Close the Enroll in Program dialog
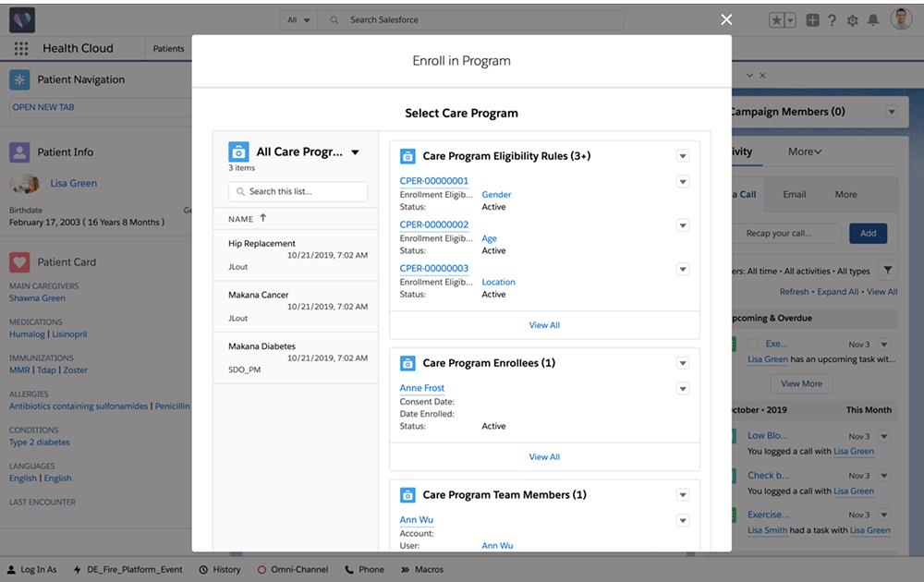 click(726, 19)
